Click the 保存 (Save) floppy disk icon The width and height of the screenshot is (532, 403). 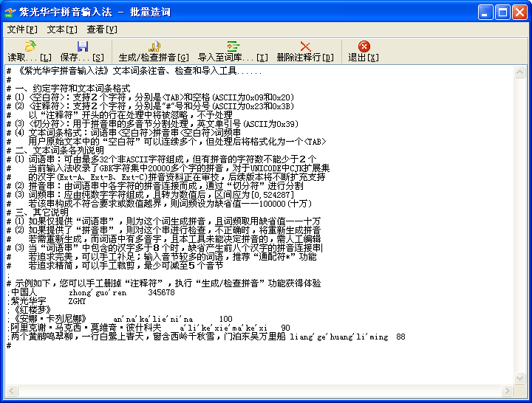[x=82, y=46]
